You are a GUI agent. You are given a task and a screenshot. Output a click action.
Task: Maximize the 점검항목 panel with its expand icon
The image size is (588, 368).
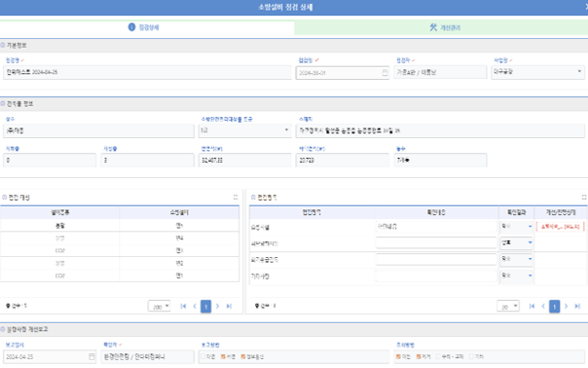(584, 197)
